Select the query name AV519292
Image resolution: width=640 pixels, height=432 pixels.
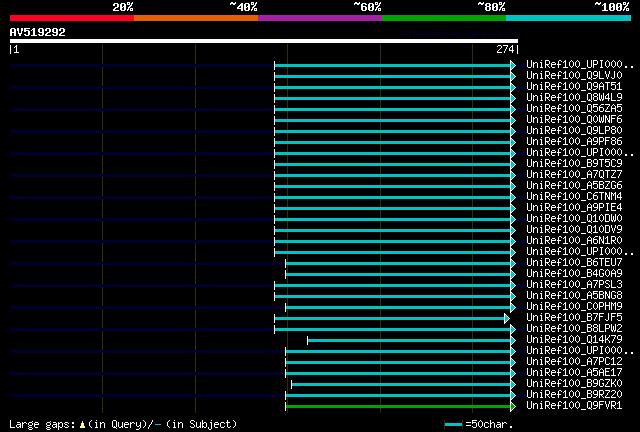click(x=38, y=32)
